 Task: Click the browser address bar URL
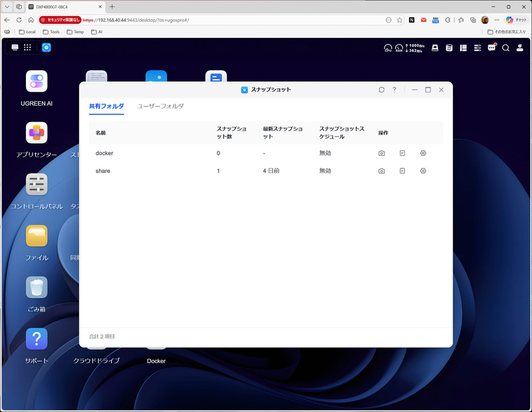136,20
